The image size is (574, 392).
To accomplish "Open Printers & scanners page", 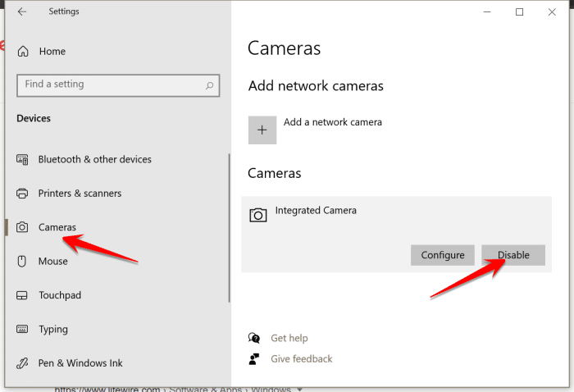I will 80,194.
